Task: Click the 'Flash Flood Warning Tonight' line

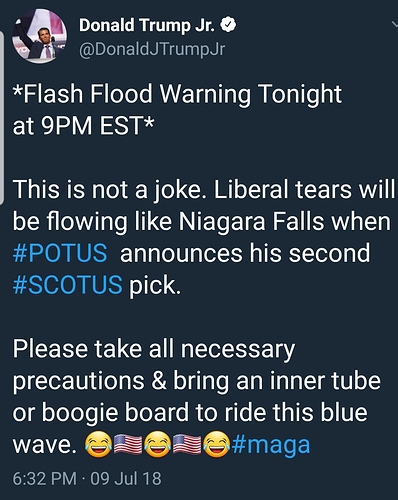Action: 177,95
